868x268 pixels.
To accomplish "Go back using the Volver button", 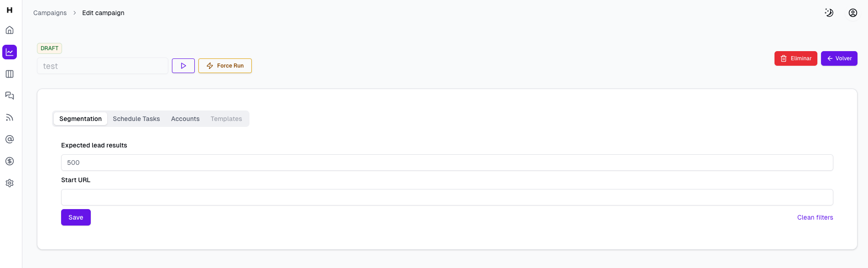I will (839, 58).
